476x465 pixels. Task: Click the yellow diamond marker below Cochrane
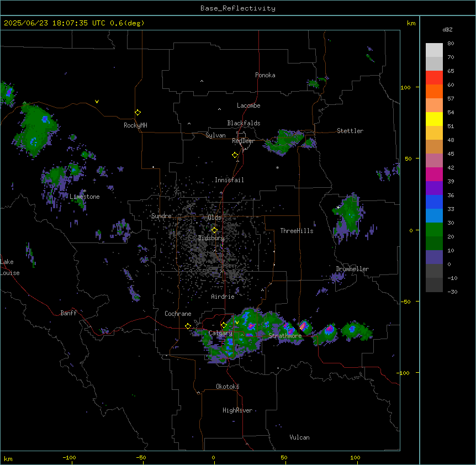pos(188,326)
